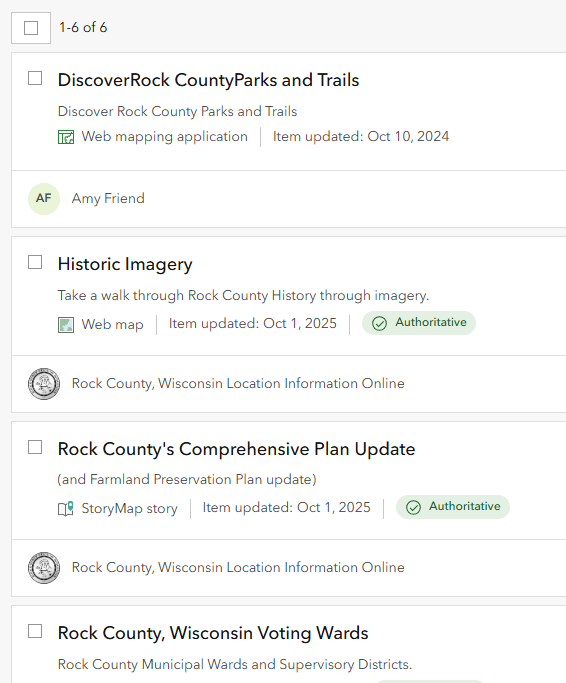Screen dimensions: 566x683
Task: Click the Authoritative checkmark badge on Historic Imagery
Action: tap(419, 323)
